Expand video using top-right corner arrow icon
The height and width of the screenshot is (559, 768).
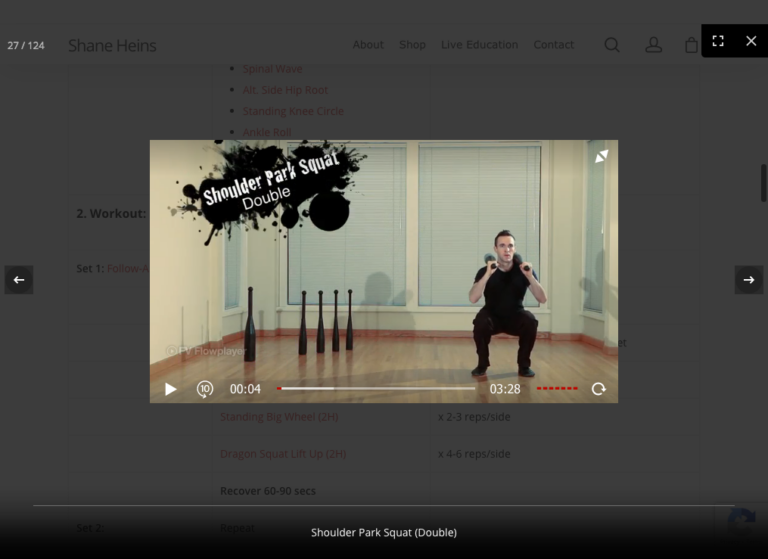coord(601,156)
